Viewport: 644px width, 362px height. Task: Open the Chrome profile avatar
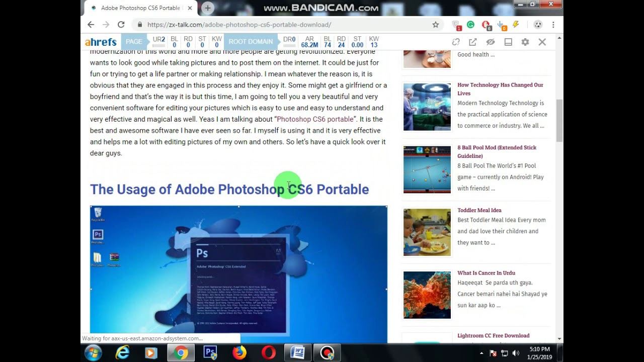coord(538,25)
